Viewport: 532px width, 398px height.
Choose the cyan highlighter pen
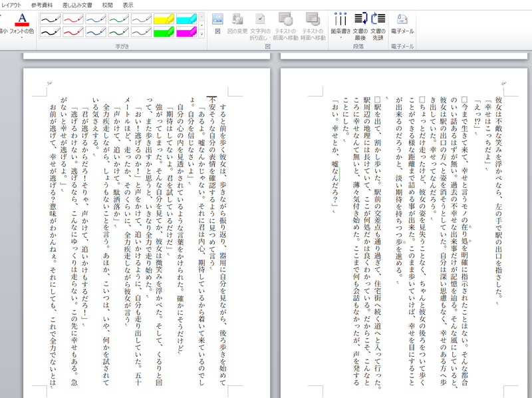coord(186,19)
